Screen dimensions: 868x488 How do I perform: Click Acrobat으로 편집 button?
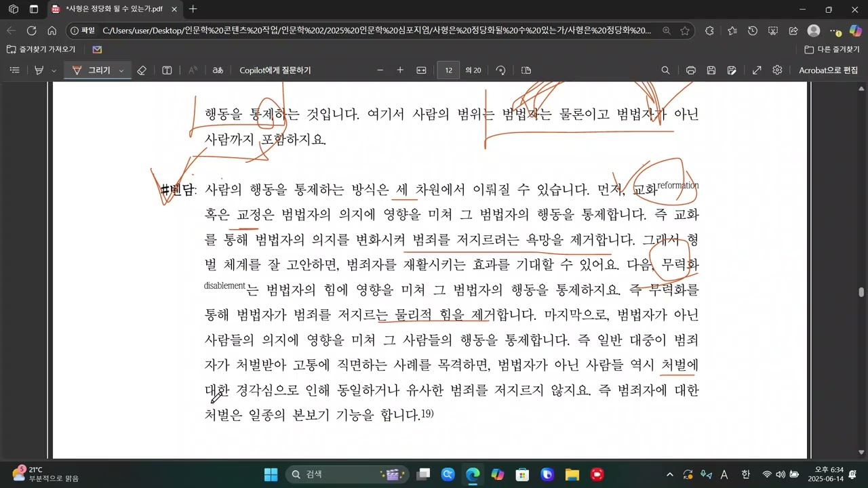click(x=828, y=70)
